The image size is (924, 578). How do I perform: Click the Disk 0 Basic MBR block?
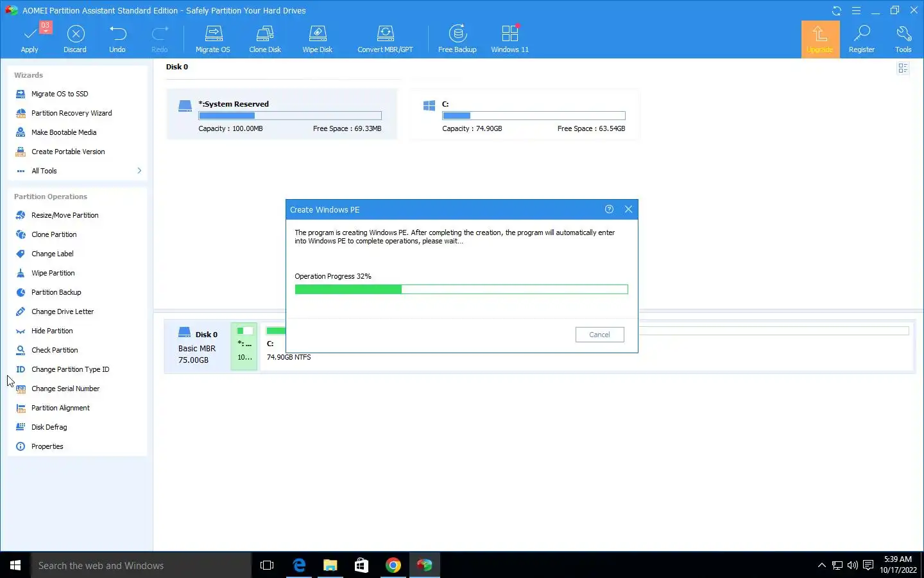pos(198,347)
